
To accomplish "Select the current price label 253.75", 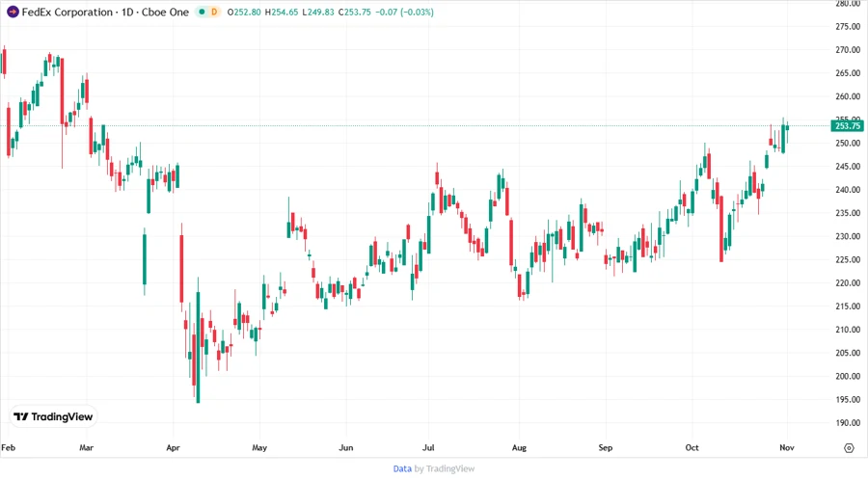I will 847,125.
